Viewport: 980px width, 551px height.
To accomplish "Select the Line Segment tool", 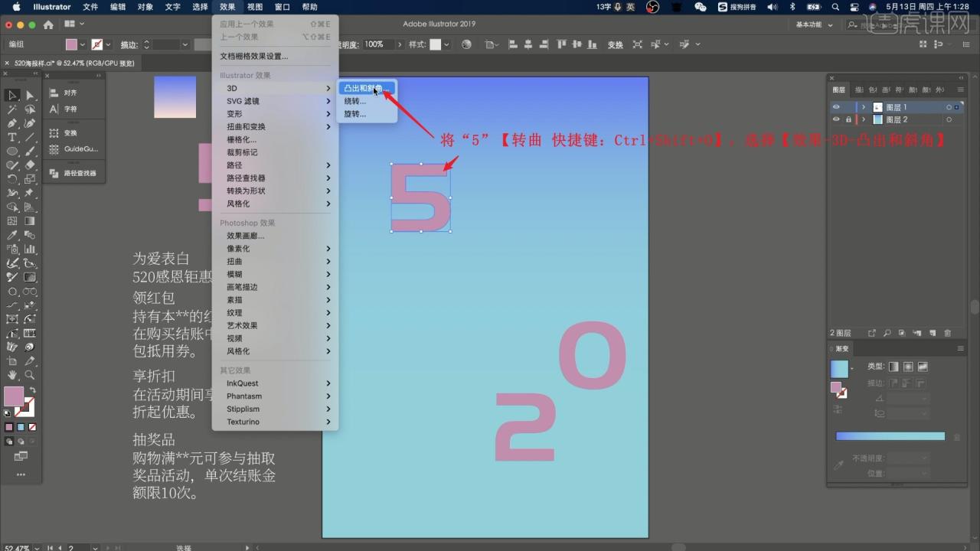I will click(30, 137).
